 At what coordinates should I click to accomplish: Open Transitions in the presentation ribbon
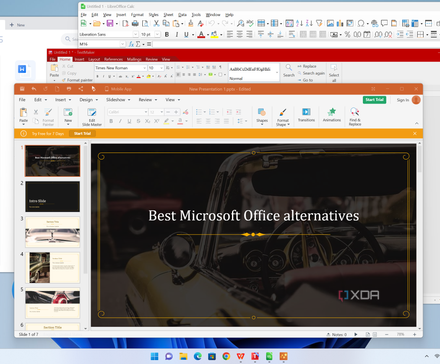coord(306,115)
